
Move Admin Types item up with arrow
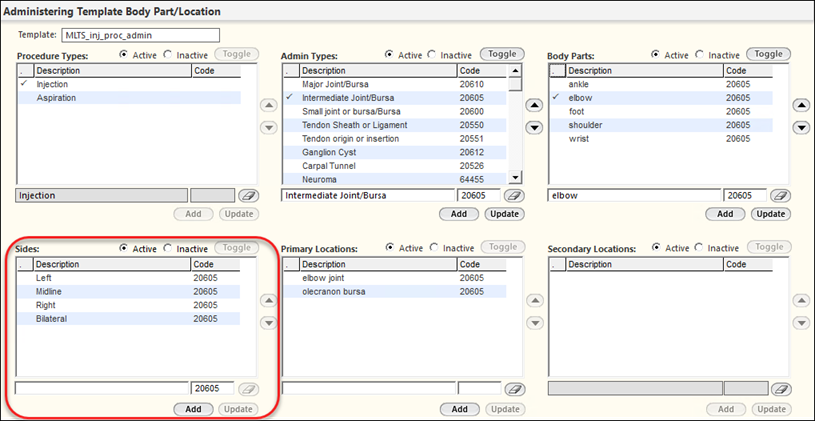click(534, 106)
